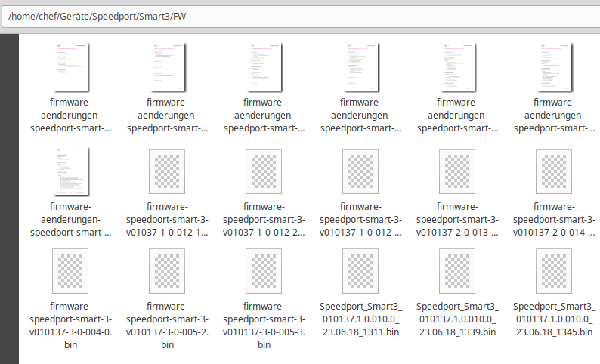Click the rightmost PDF thumbnail in top row
600x364 pixels.
(555, 66)
